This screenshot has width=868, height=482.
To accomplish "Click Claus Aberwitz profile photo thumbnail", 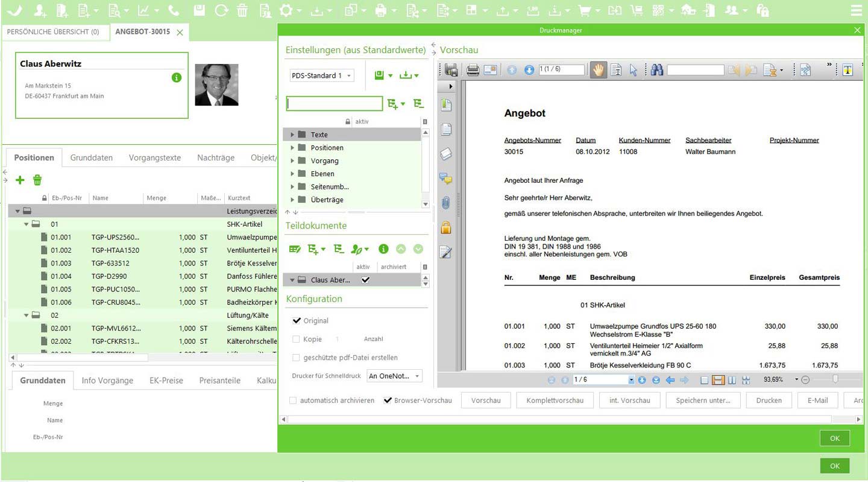I will click(216, 84).
